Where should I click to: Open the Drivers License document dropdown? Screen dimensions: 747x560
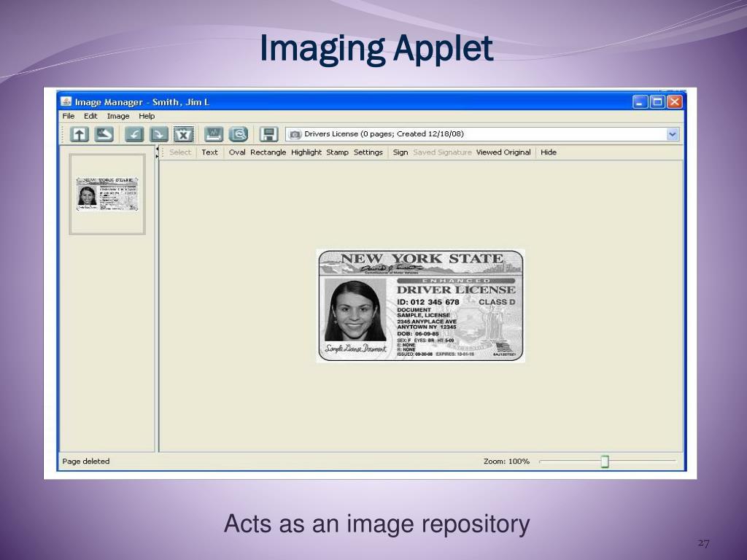[x=482, y=134]
